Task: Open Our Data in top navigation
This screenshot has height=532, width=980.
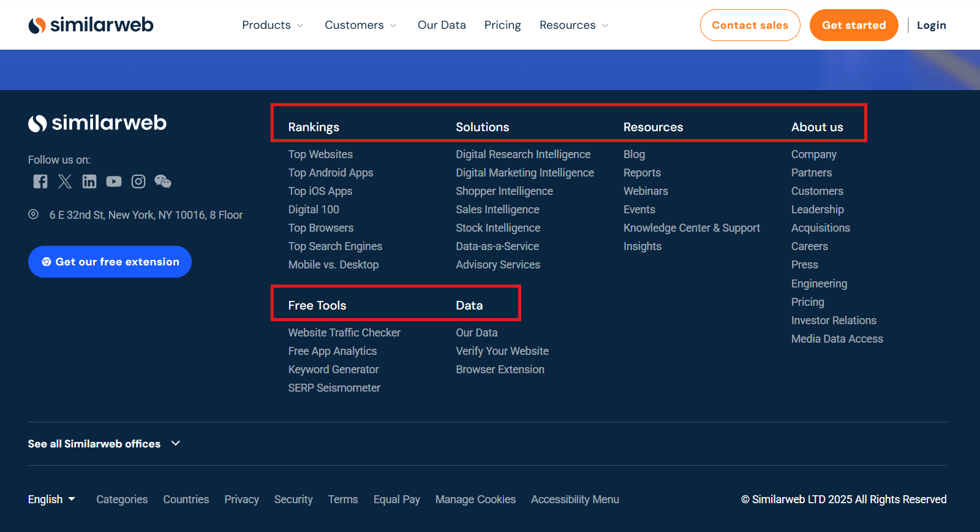Action: [x=442, y=25]
